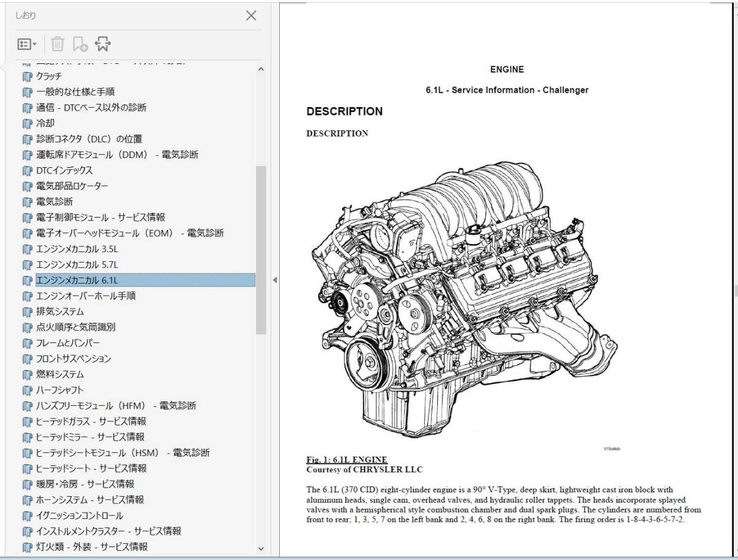
Task: Click the small serif DESCRIPTION subheading
Action: tap(337, 133)
